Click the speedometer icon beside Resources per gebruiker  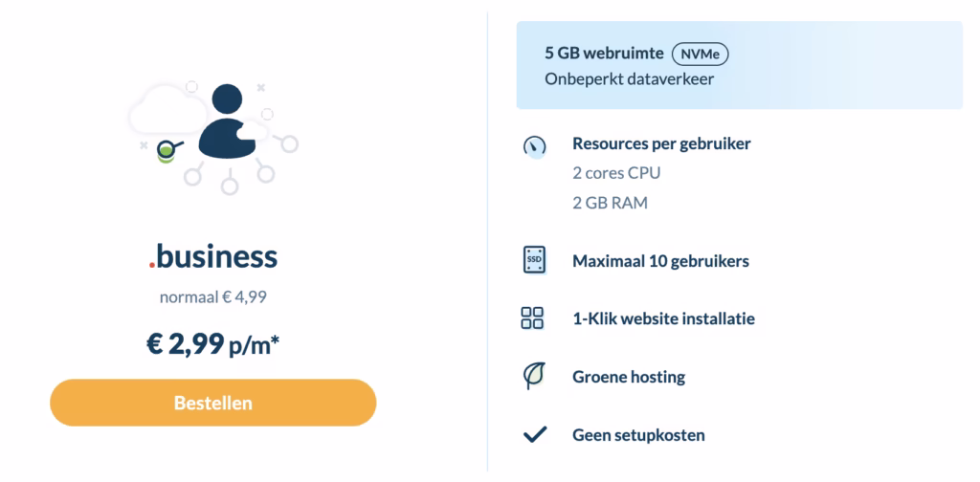(534, 146)
